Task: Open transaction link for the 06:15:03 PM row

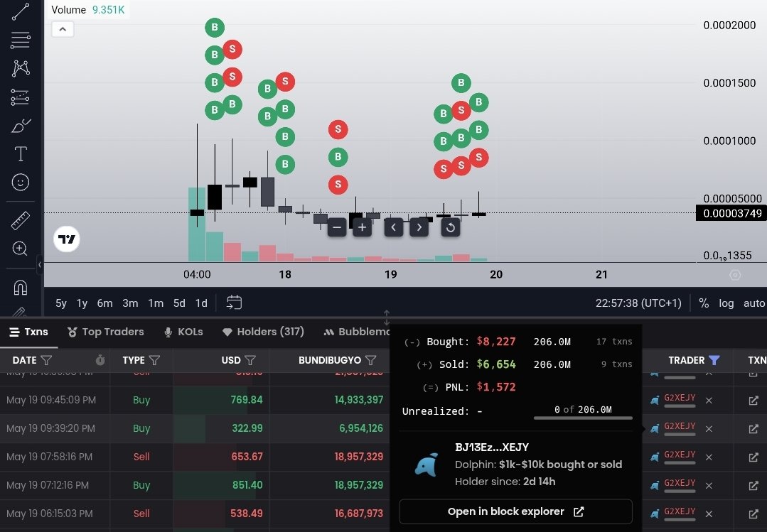Action: coord(753,514)
